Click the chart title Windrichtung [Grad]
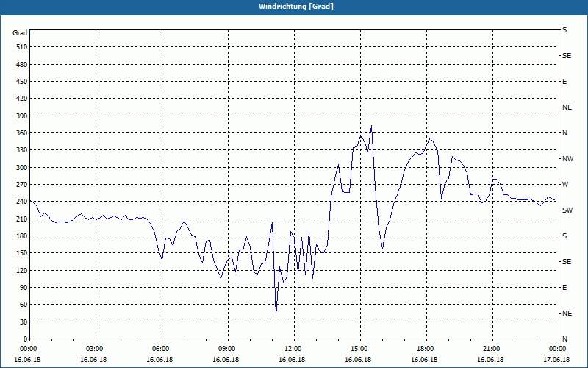Screen dimensions: 588x368 (296, 7)
